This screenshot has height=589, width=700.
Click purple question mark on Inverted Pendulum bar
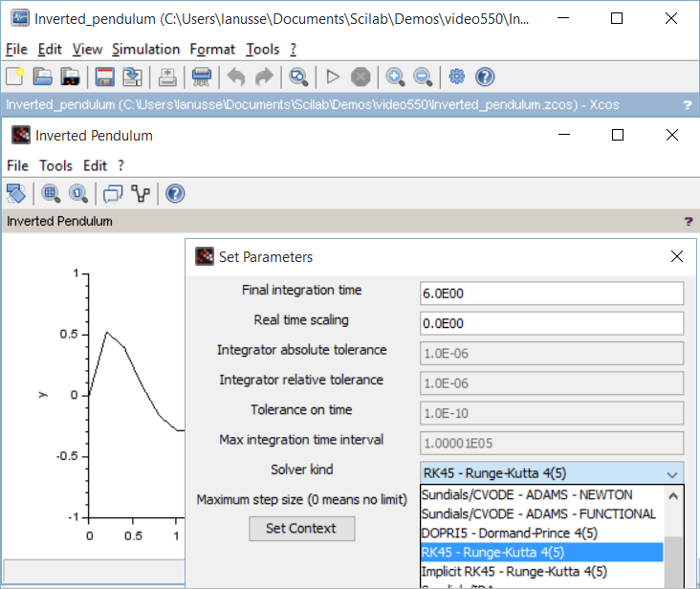pos(689,221)
